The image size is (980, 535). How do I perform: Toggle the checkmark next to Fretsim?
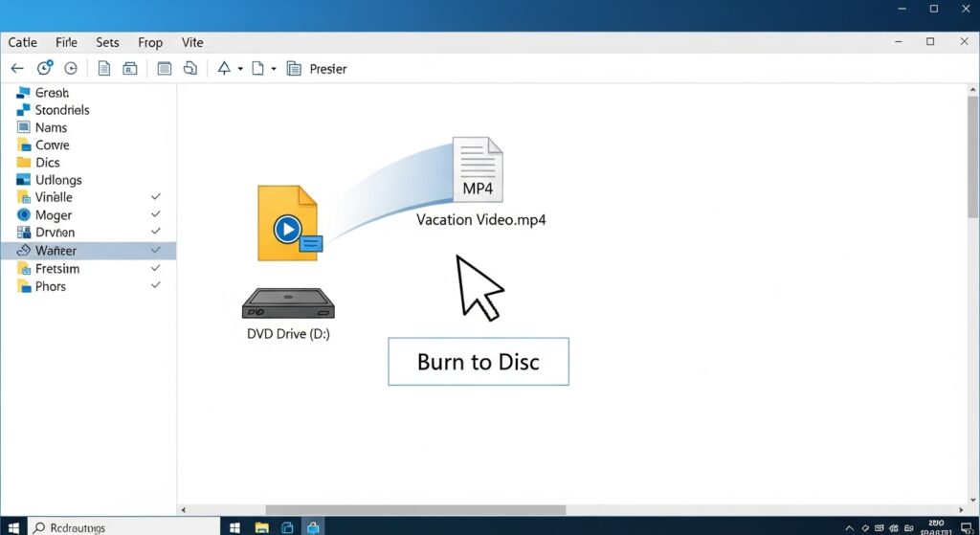pyautogui.click(x=156, y=269)
